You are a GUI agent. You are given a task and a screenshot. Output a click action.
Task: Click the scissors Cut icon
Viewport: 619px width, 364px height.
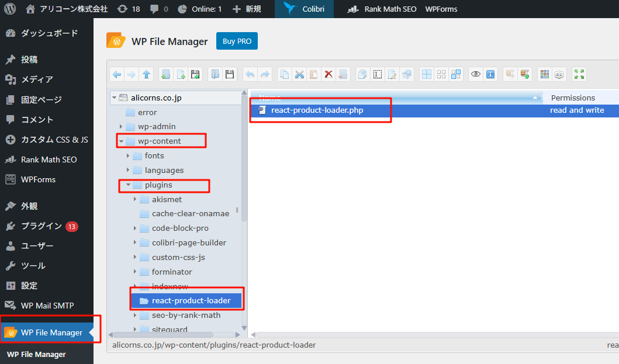(299, 74)
